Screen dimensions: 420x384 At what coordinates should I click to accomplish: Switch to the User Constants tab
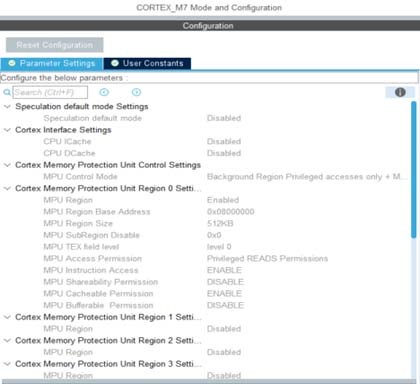point(147,63)
